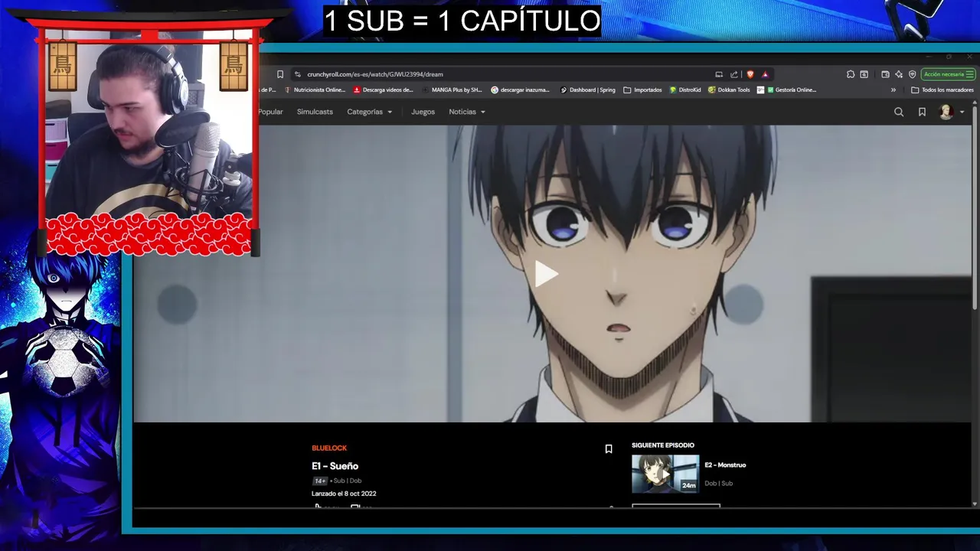Add E1 – Sueño to watchlist bookmark icon
The image size is (980, 551).
609,449
